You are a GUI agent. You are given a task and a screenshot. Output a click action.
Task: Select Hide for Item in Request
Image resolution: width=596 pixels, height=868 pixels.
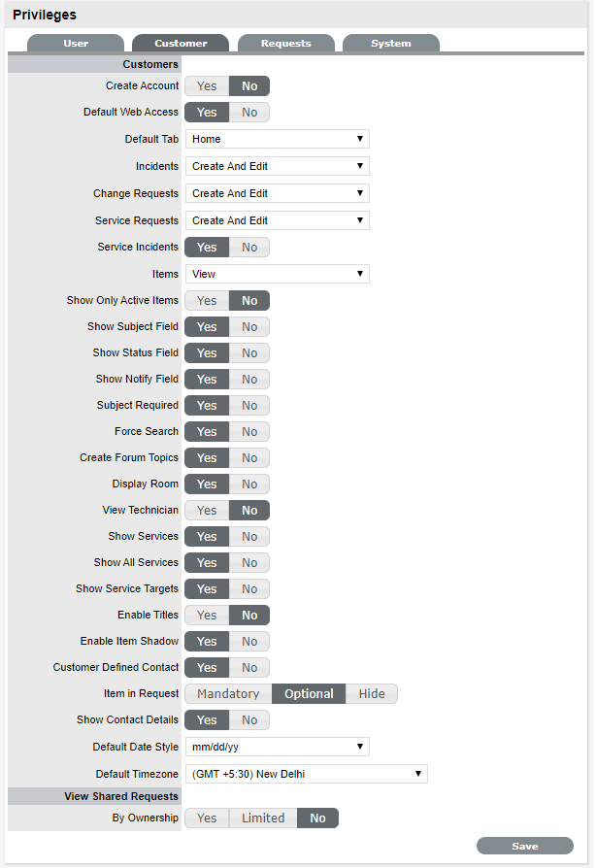pyautogui.click(x=372, y=694)
